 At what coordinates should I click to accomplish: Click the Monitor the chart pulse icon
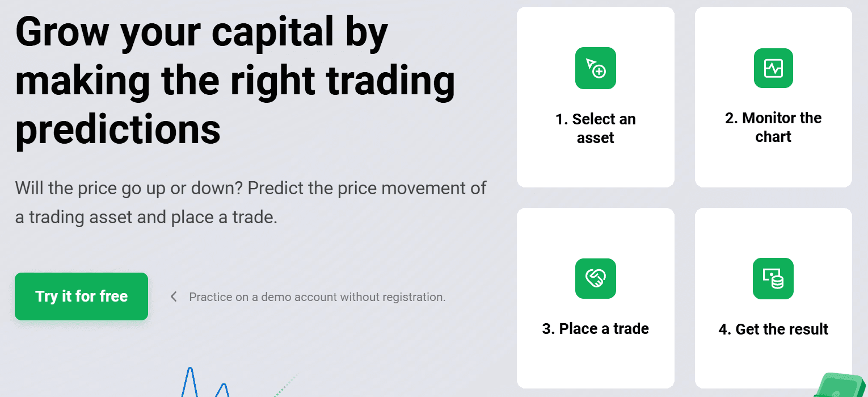tap(773, 68)
